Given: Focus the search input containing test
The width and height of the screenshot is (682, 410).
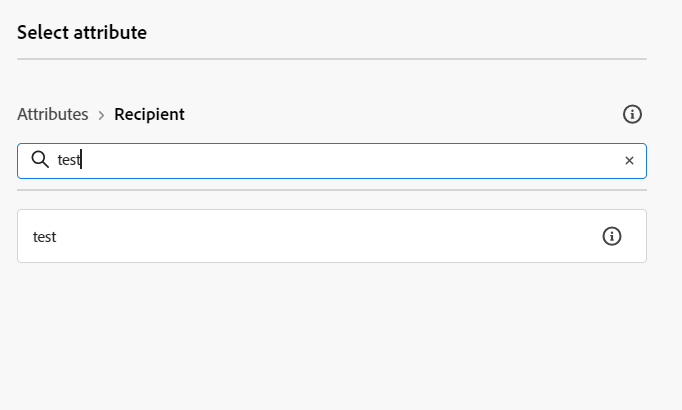Looking at the screenshot, I should pyautogui.click(x=330, y=160).
